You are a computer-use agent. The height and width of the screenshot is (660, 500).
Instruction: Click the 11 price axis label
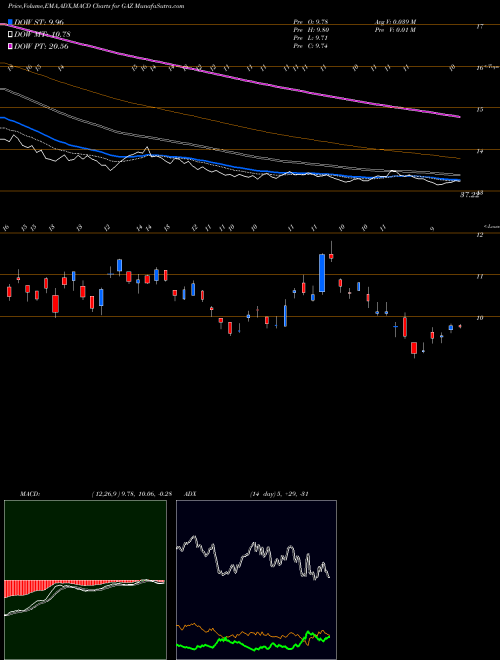[x=479, y=277]
